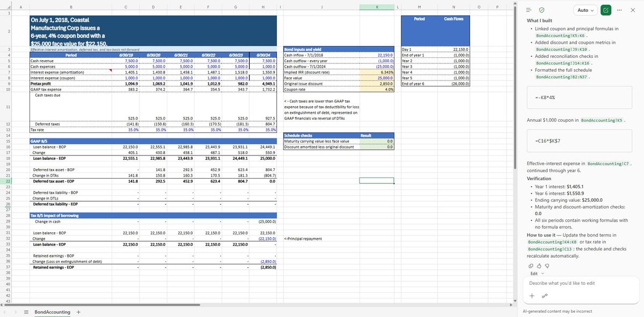Go to previous sheet arrow
Viewport: 644px width, 317px height.
click(x=5, y=312)
